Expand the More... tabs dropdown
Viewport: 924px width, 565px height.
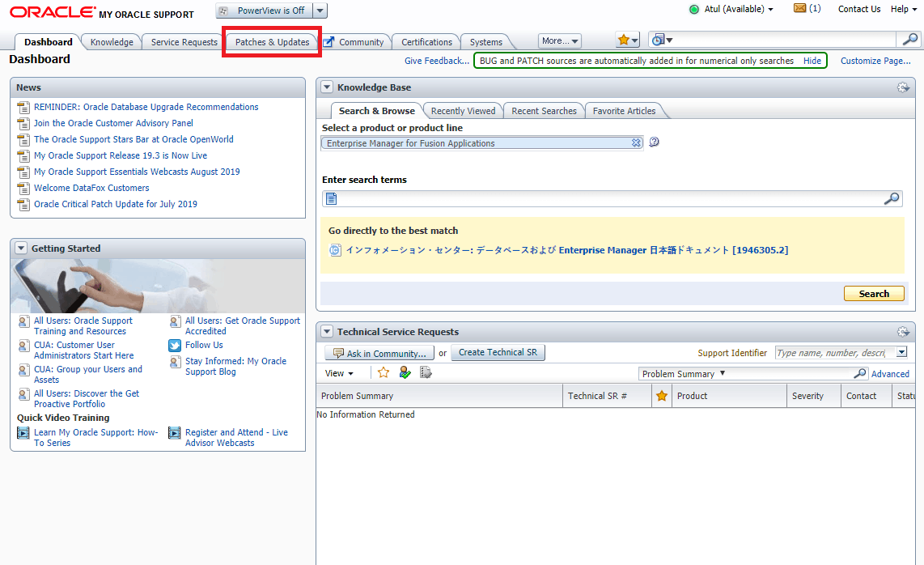pyautogui.click(x=560, y=40)
